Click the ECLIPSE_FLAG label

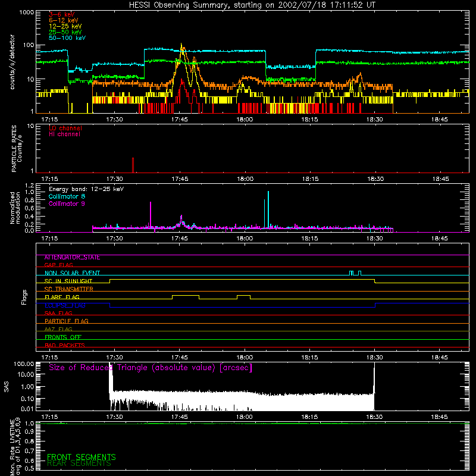[x=65, y=305]
